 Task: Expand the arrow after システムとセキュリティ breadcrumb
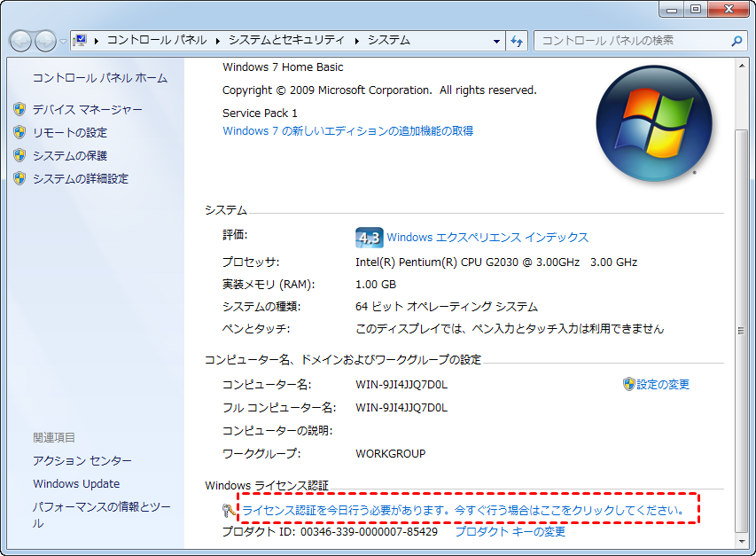click(x=357, y=41)
